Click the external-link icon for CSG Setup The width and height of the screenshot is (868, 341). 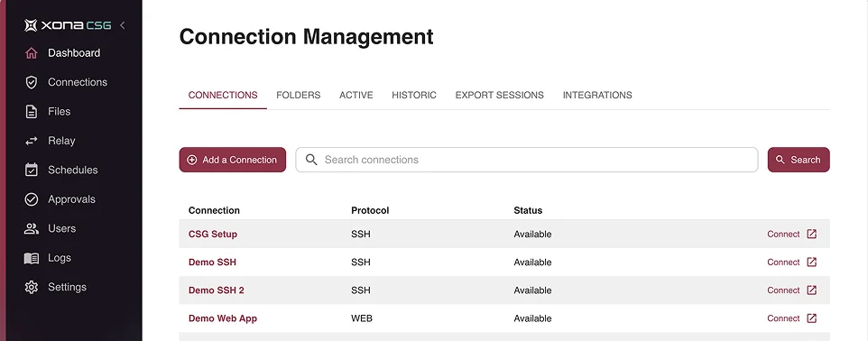pos(811,235)
